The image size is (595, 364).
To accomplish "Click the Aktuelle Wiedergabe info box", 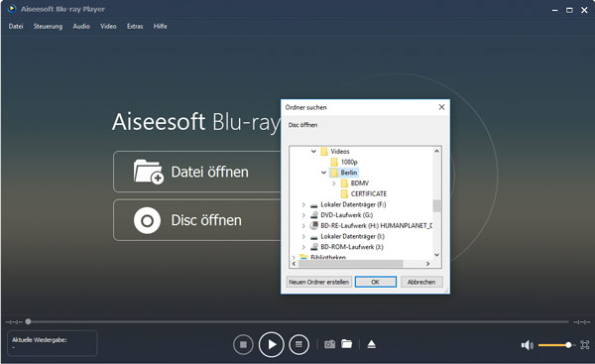I will 53,343.
